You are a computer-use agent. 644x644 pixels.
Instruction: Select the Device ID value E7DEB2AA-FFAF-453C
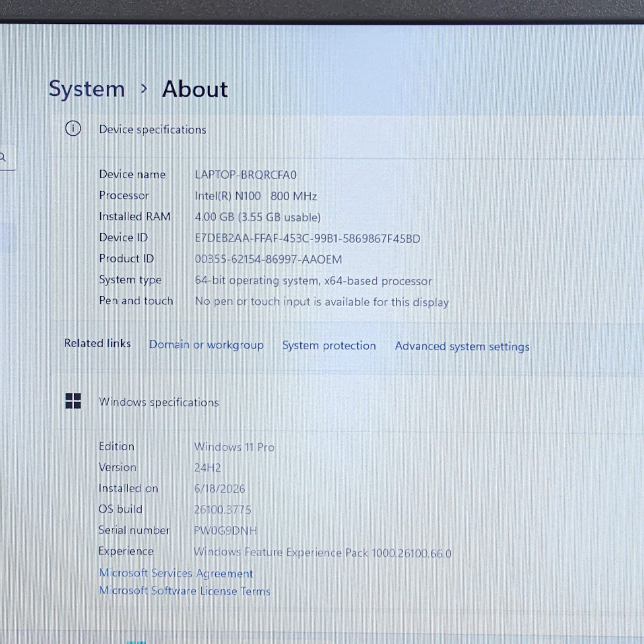pos(308,239)
